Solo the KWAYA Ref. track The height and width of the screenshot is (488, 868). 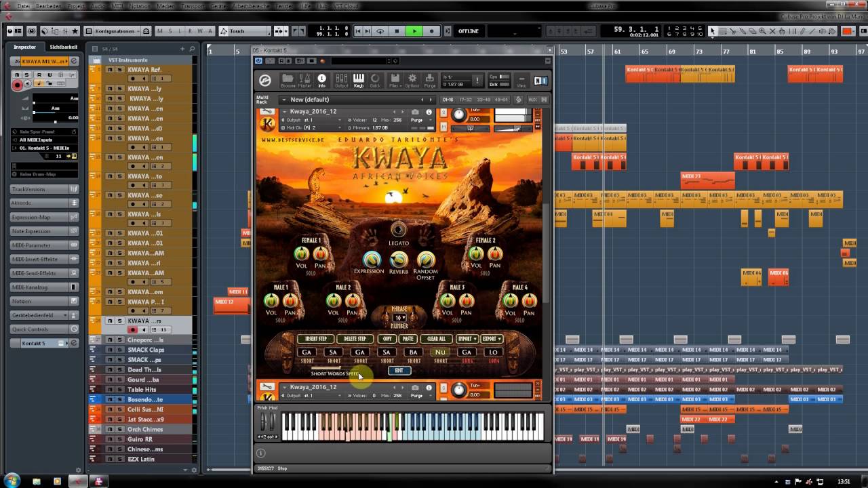tap(120, 70)
